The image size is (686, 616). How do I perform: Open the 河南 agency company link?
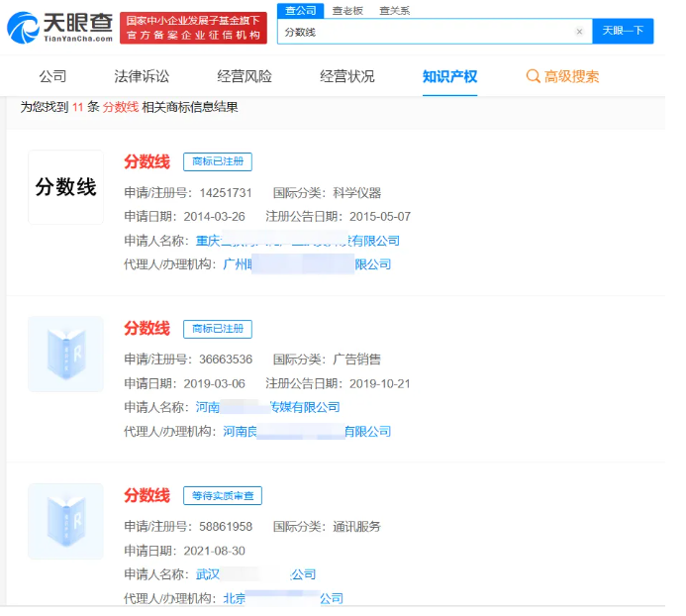point(307,431)
